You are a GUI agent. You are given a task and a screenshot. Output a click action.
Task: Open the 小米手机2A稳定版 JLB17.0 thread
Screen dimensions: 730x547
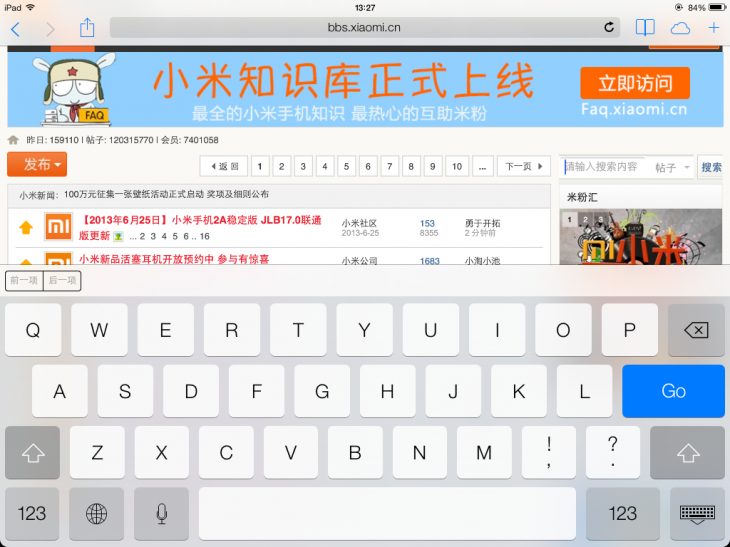pyautogui.click(x=200, y=228)
